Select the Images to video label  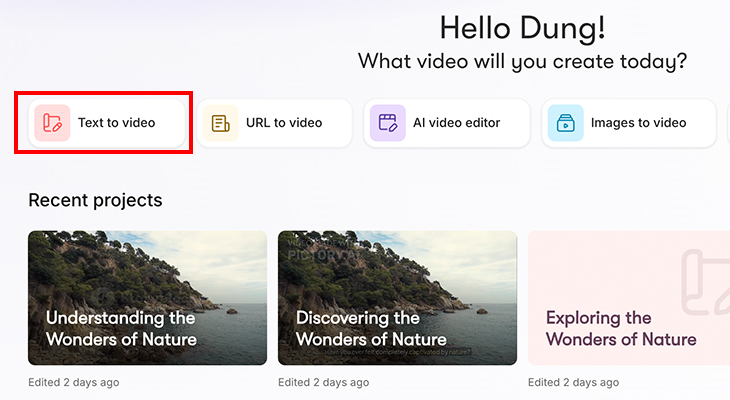click(x=638, y=123)
